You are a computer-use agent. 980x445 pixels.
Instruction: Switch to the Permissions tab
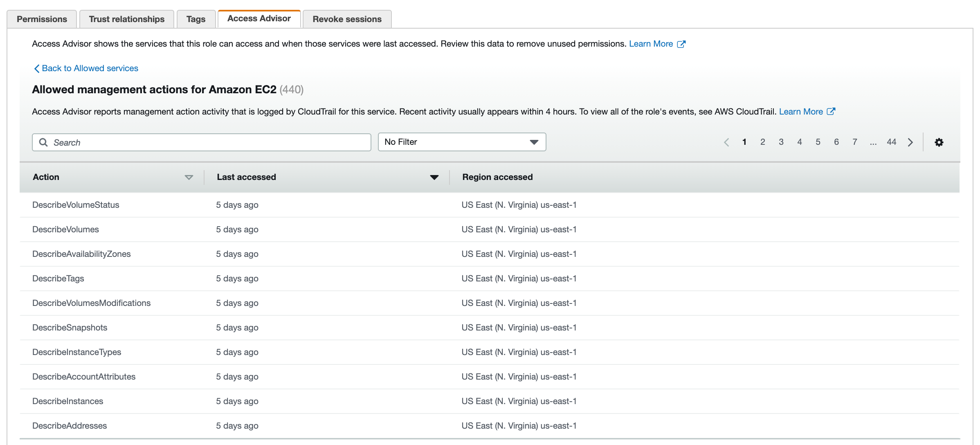(x=42, y=19)
